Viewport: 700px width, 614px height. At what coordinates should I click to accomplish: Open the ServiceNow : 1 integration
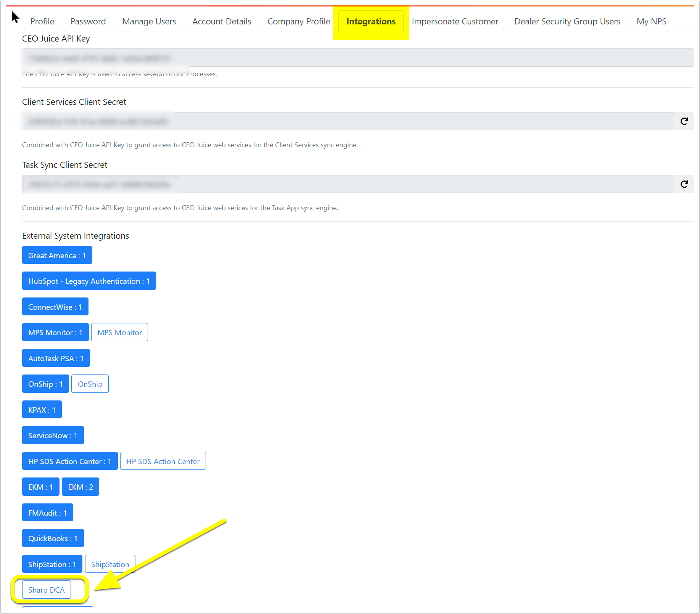[x=53, y=435]
